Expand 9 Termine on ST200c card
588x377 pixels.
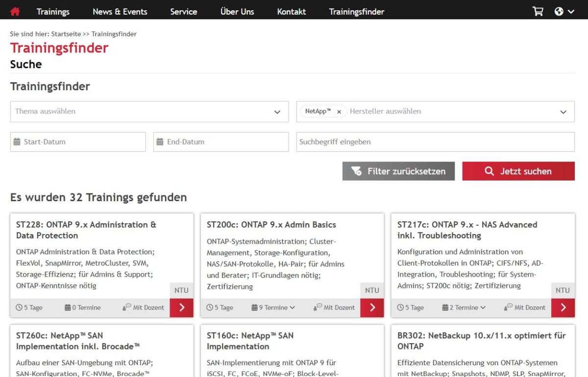pos(273,307)
